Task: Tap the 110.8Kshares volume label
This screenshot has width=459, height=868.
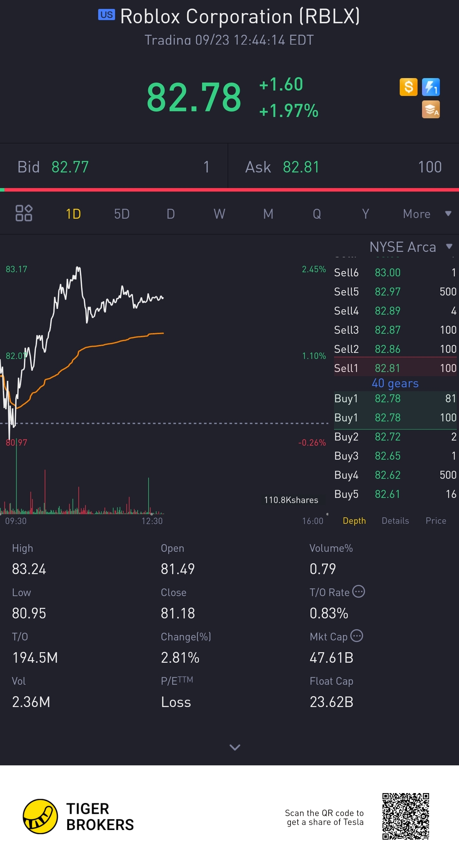Action: click(291, 500)
